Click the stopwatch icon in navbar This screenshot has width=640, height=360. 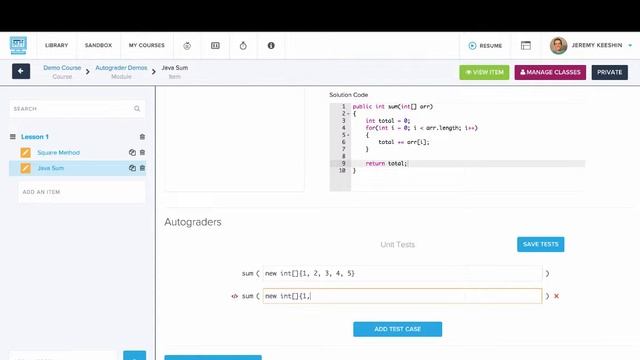point(243,46)
